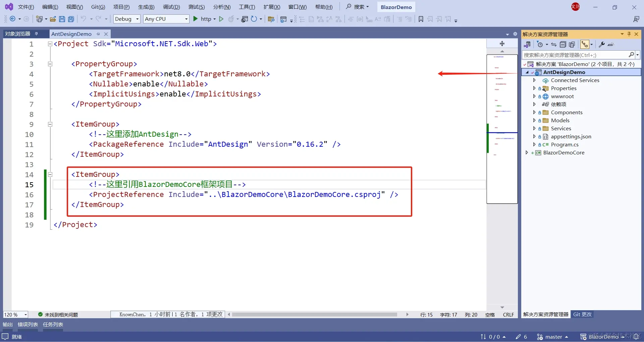Open the 错误列表 panel tab
Image resolution: width=644 pixels, height=342 pixels.
point(28,324)
